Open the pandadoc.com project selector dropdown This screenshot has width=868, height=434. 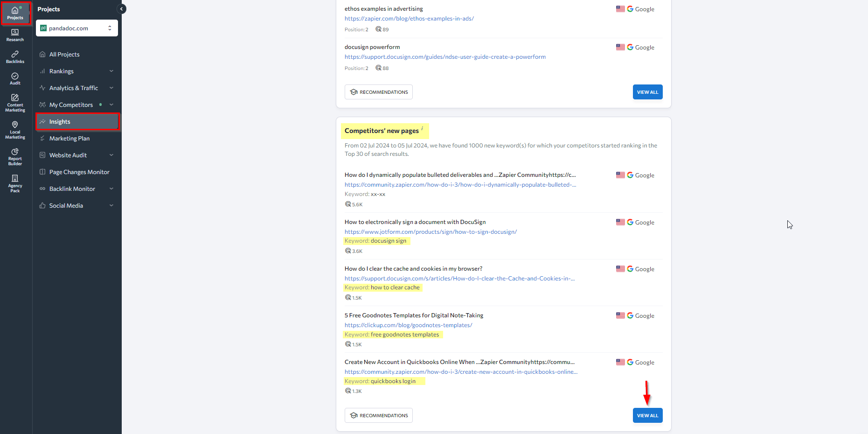[77, 28]
